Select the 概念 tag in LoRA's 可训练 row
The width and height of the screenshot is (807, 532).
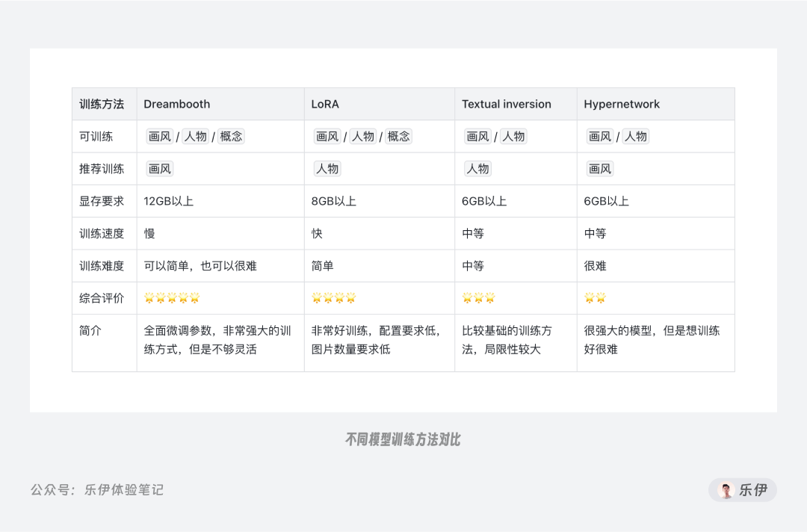398,136
